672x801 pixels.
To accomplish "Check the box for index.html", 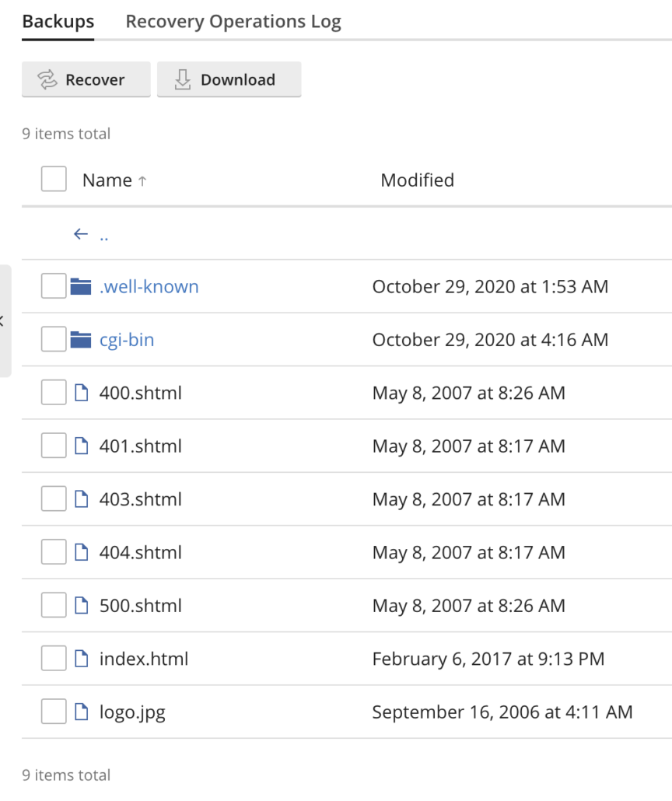I will 54,658.
